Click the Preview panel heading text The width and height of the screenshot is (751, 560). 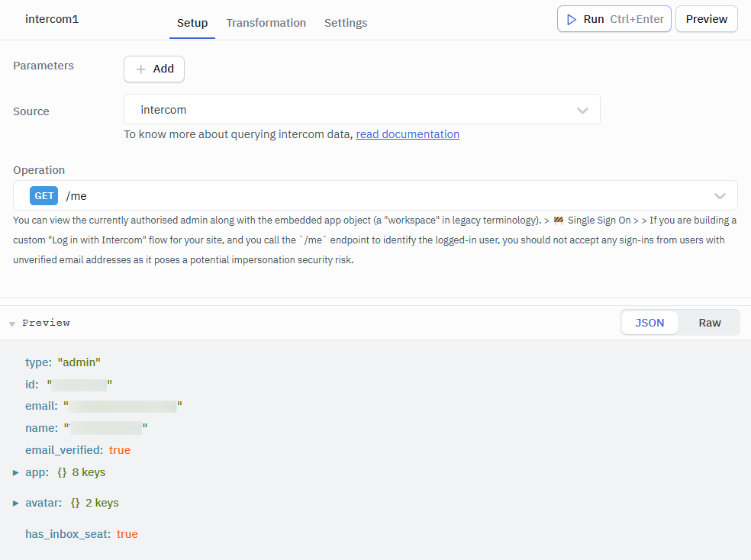point(46,323)
